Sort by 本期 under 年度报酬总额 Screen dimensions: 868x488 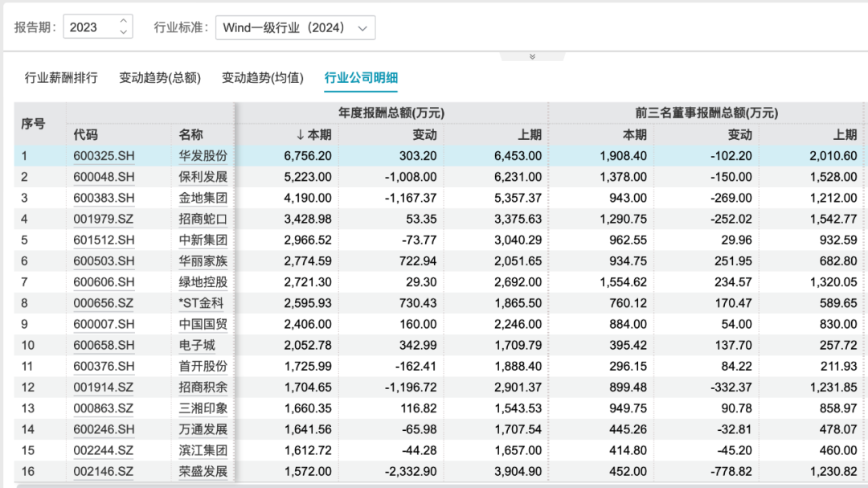point(313,135)
